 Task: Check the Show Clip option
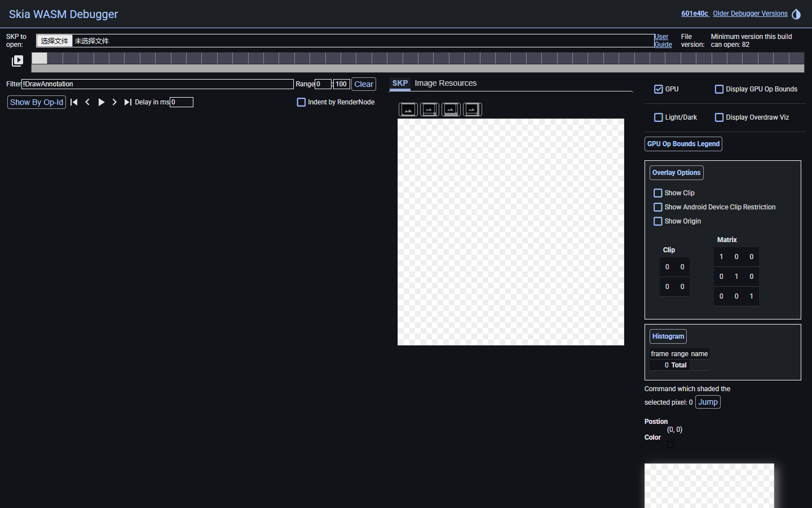click(658, 193)
